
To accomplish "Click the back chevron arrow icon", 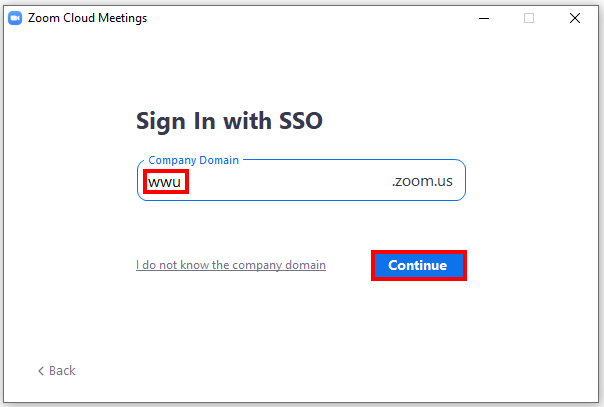I will 41,371.
